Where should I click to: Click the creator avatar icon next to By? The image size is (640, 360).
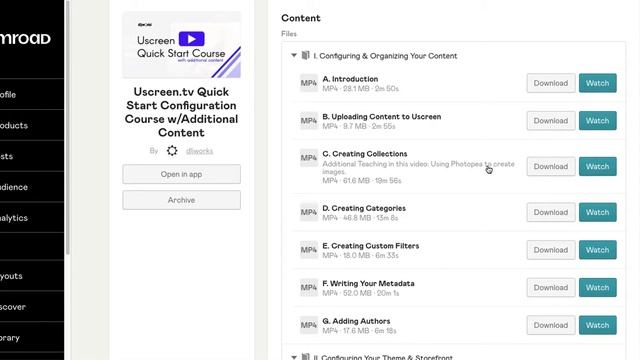[172, 151]
